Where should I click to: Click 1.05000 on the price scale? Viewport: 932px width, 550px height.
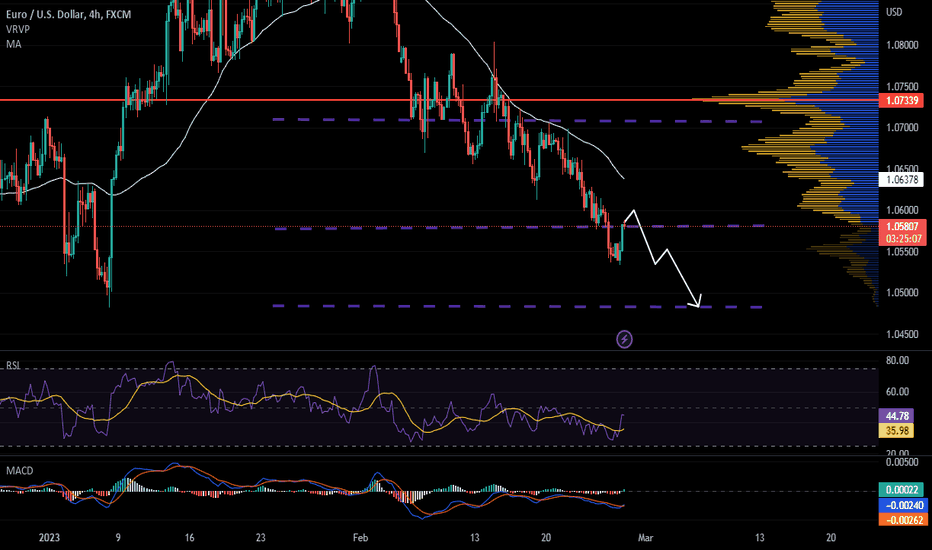click(902, 293)
